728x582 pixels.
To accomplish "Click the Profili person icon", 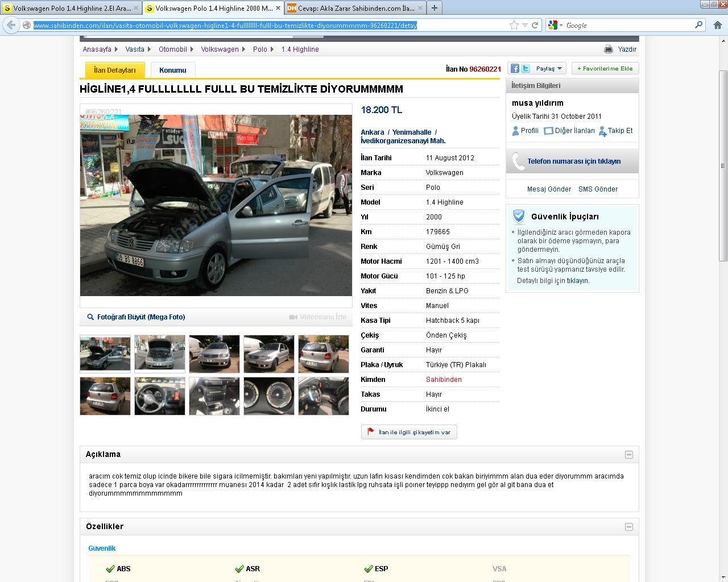I will coord(515,131).
